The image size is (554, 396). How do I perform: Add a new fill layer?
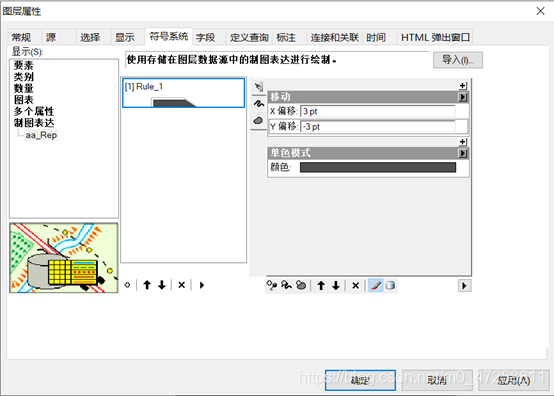click(301, 285)
